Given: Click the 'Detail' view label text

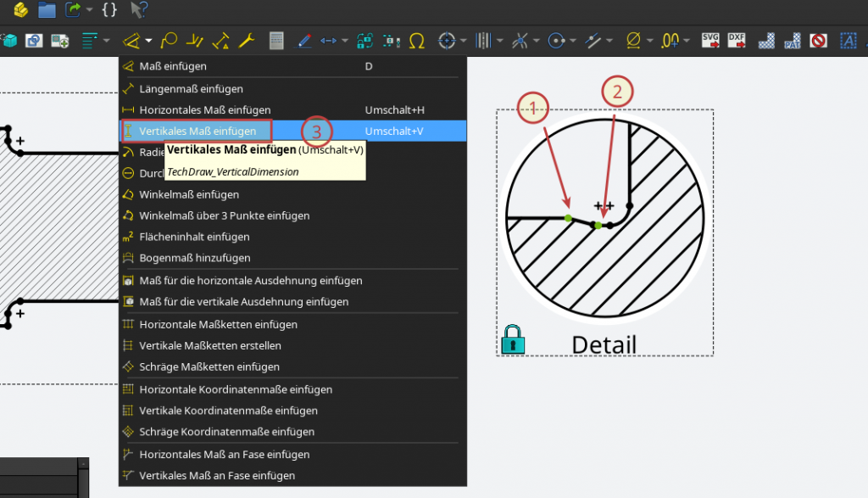Looking at the screenshot, I should pos(604,344).
